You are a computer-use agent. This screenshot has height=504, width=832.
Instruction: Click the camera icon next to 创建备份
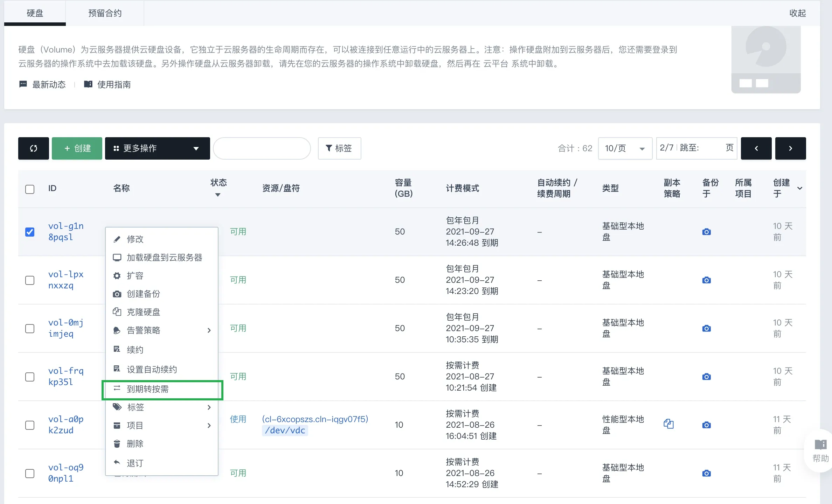[117, 294]
